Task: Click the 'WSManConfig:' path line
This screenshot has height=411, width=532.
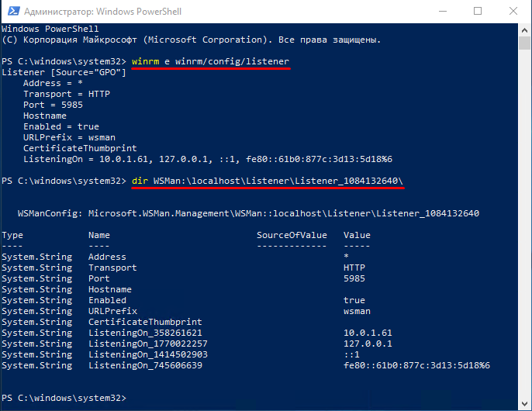Action: (x=248, y=213)
